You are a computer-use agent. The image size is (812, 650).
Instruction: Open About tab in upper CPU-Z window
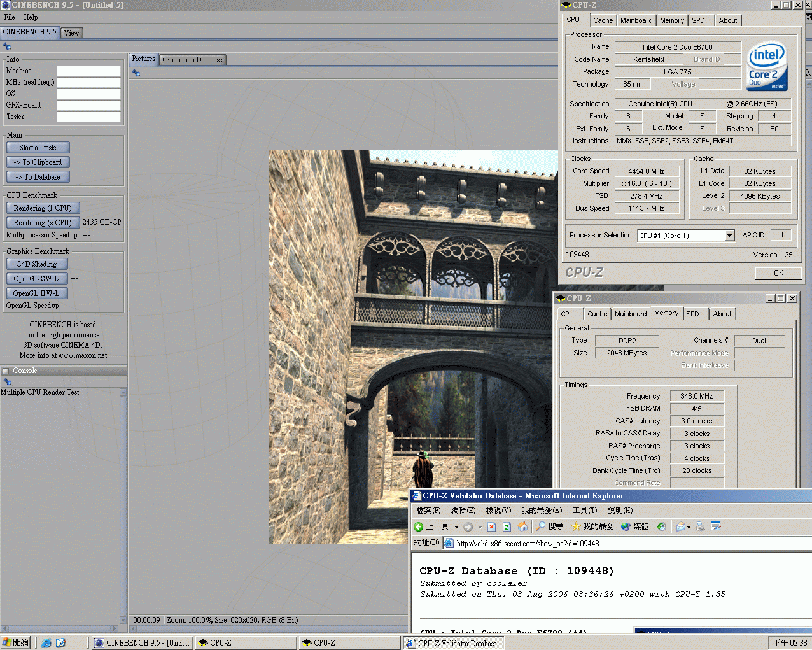coord(728,20)
